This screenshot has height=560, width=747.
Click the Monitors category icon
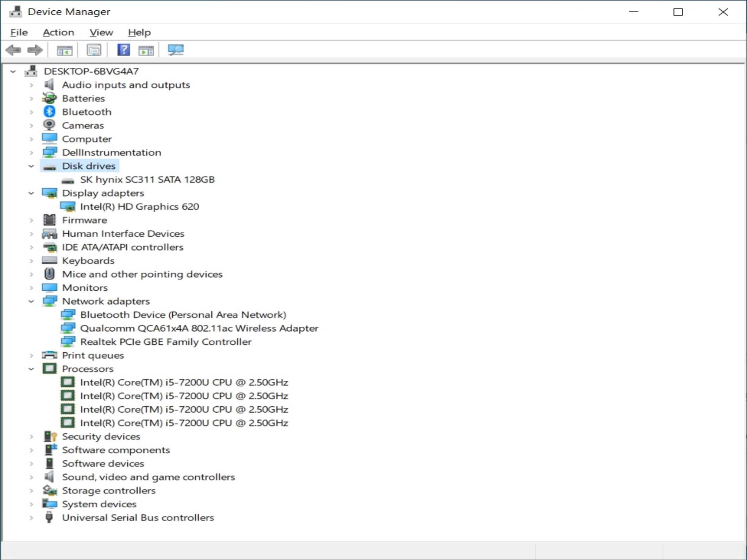[x=49, y=288]
